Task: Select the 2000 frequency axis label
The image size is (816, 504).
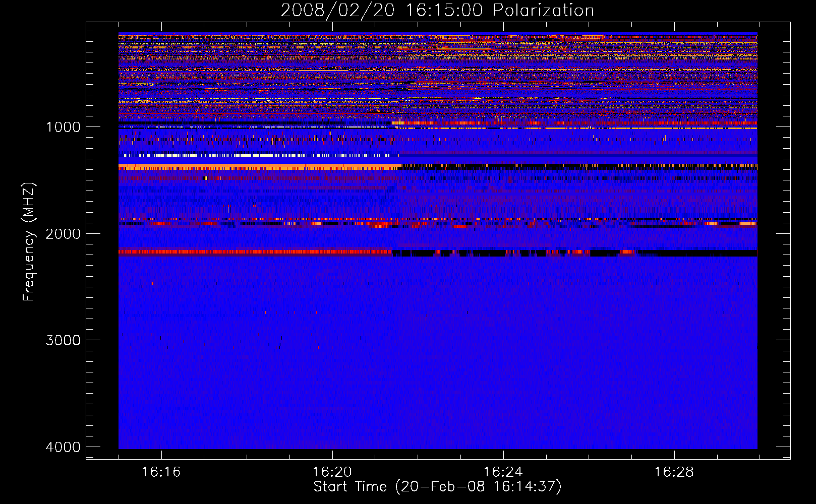Action: 63,234
